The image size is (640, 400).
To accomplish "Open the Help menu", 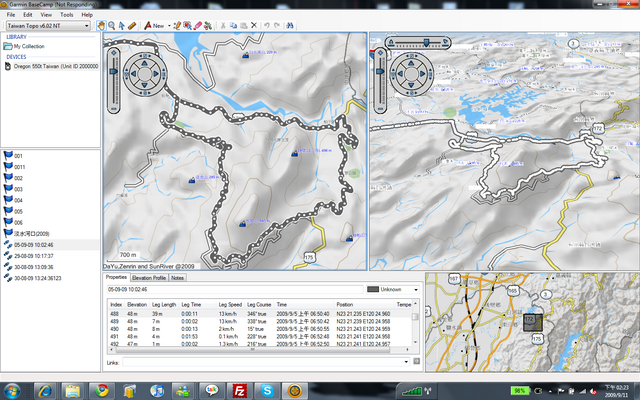I will coord(87,15).
